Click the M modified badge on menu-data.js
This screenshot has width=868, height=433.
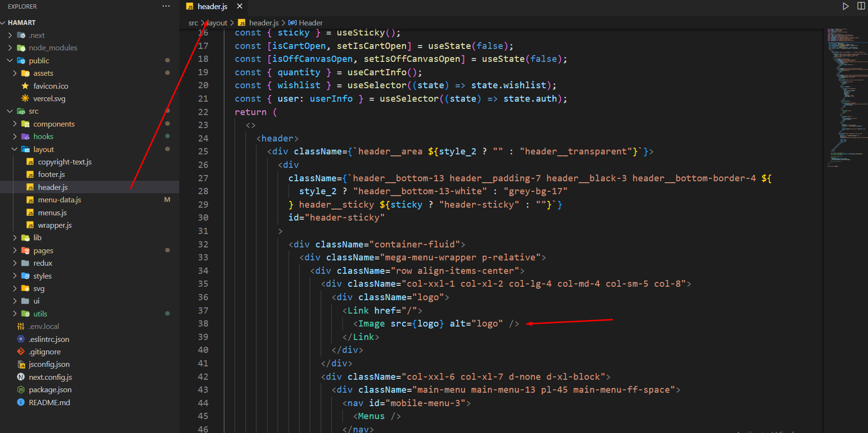click(x=167, y=200)
